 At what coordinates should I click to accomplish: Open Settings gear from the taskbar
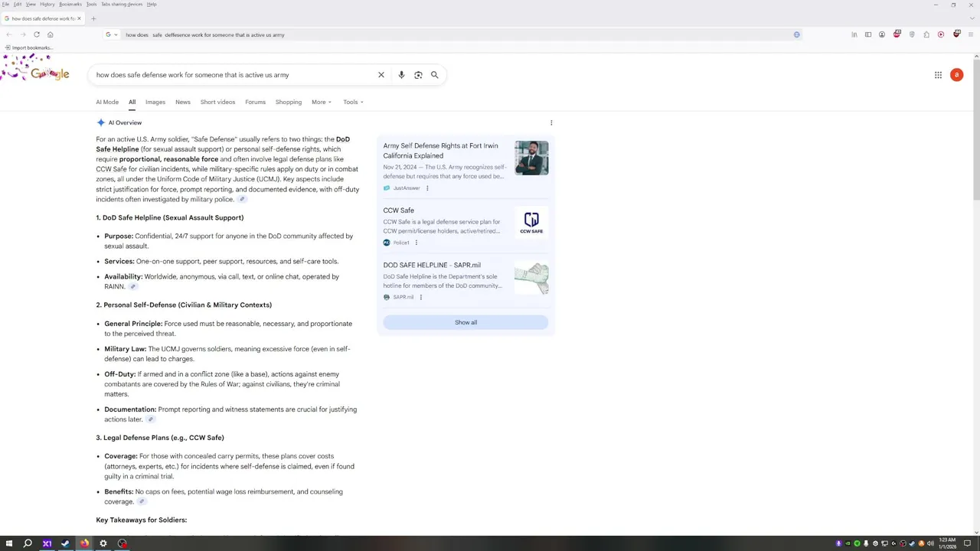tap(103, 543)
